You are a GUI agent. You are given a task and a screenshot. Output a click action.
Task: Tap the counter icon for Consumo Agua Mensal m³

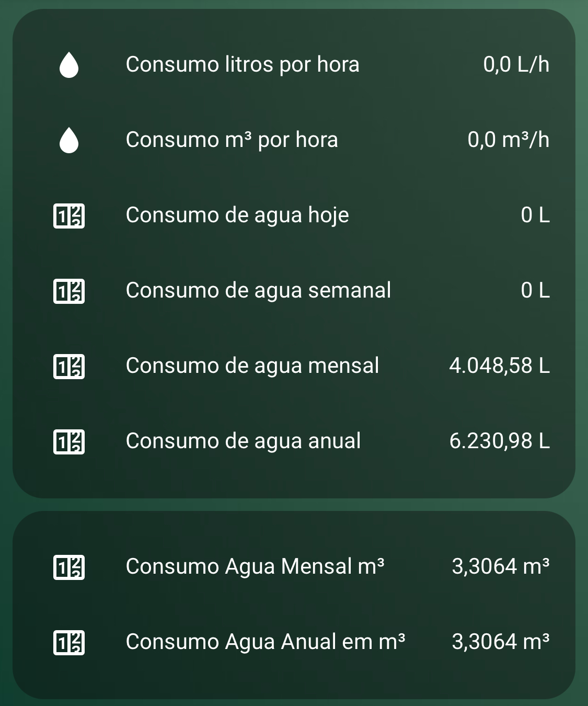tap(69, 567)
